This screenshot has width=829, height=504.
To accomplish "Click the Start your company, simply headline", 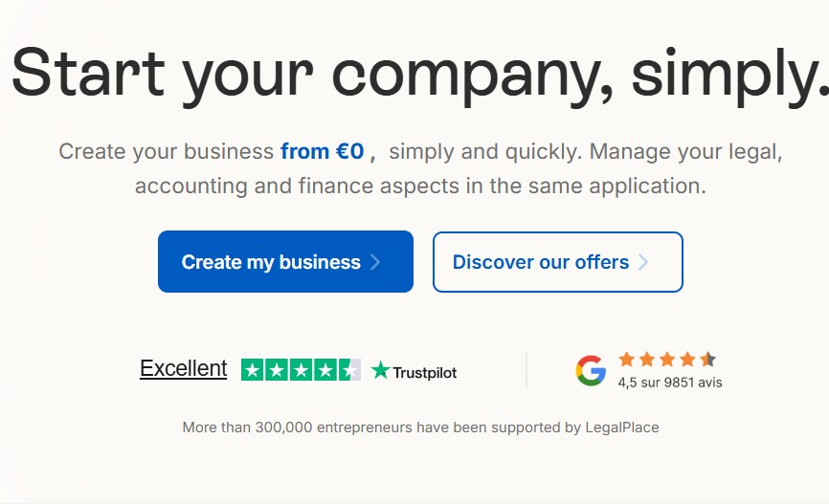I will coord(419,72).
